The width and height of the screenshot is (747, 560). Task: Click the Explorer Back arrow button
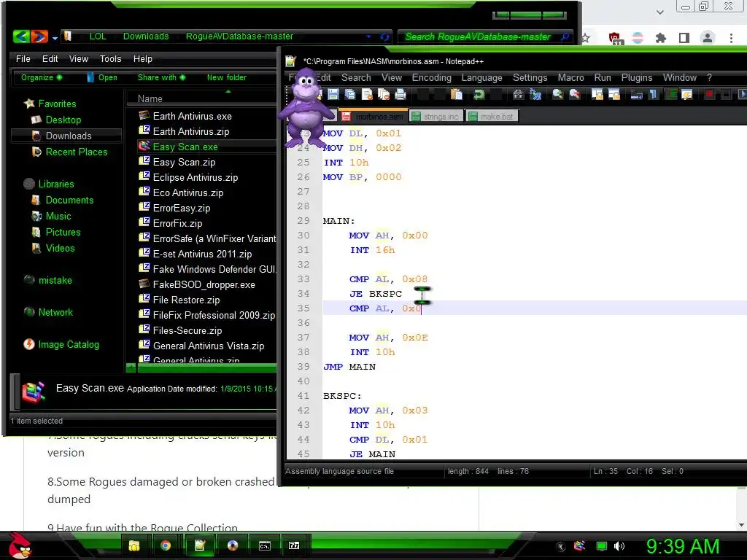21,36
